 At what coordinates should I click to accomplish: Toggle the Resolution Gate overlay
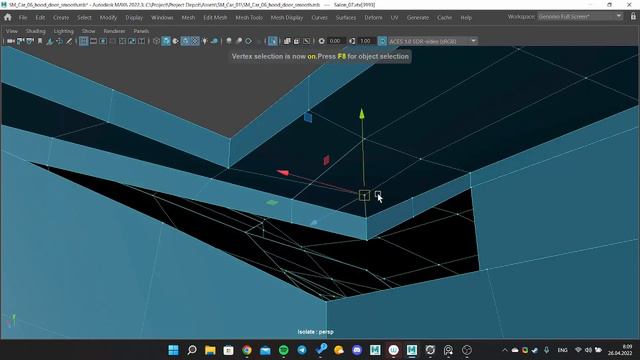(x=103, y=41)
